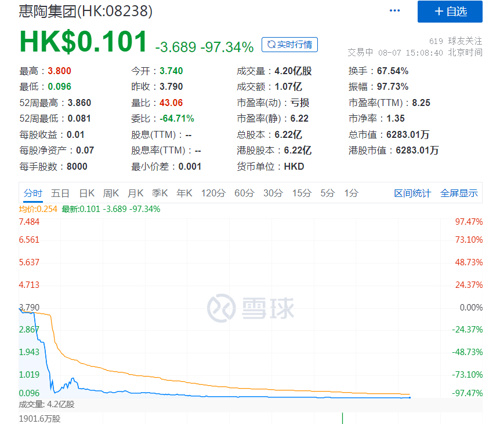Click the 总市值 value 6283.01万

point(408,135)
